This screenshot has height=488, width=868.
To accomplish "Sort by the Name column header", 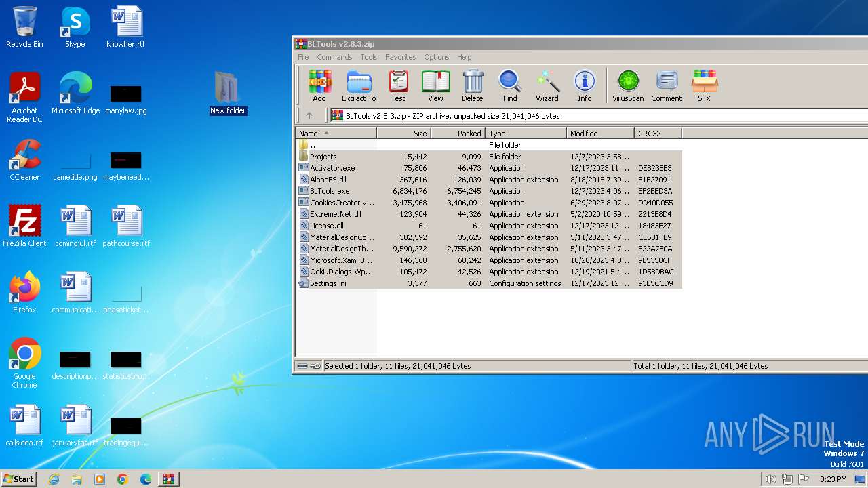I will tap(336, 134).
